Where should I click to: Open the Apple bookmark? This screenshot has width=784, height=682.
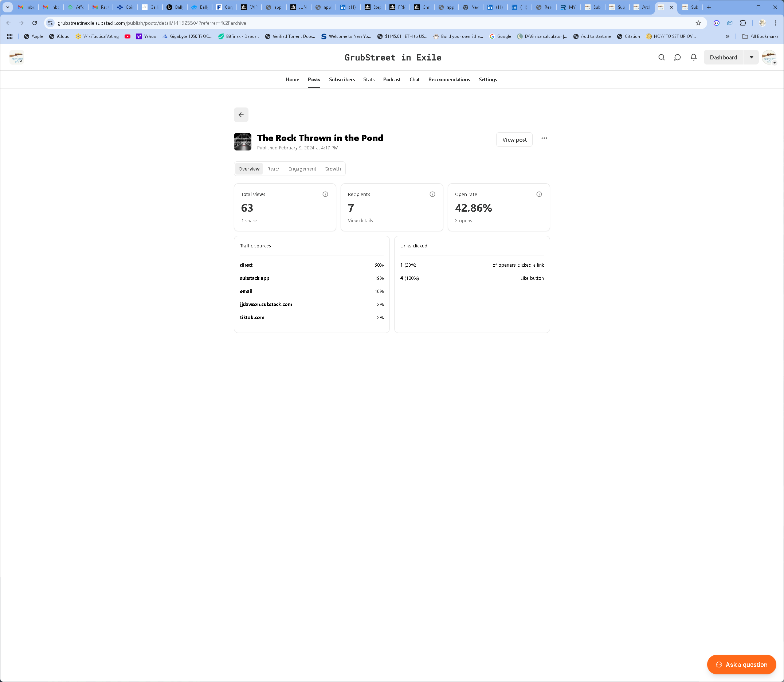point(33,36)
